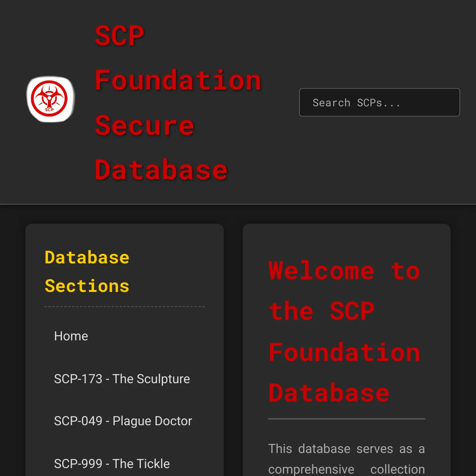Focus the Search SCPs input field

tap(380, 102)
